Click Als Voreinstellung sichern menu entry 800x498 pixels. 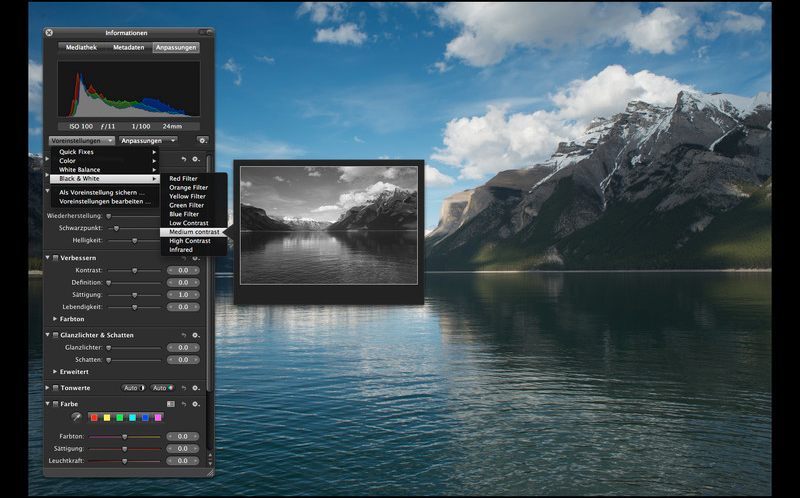click(102, 192)
